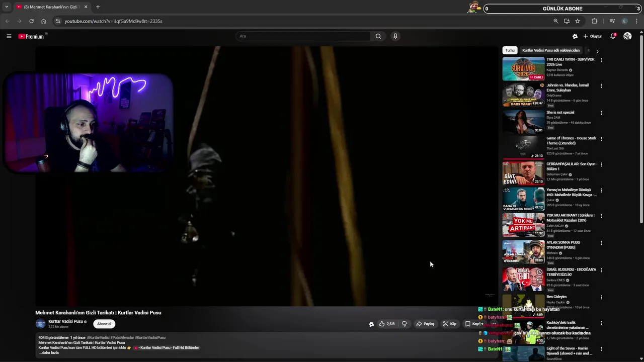The image size is (644, 362).
Task: Click the install/cast screen icon in address bar
Action: coord(567,21)
